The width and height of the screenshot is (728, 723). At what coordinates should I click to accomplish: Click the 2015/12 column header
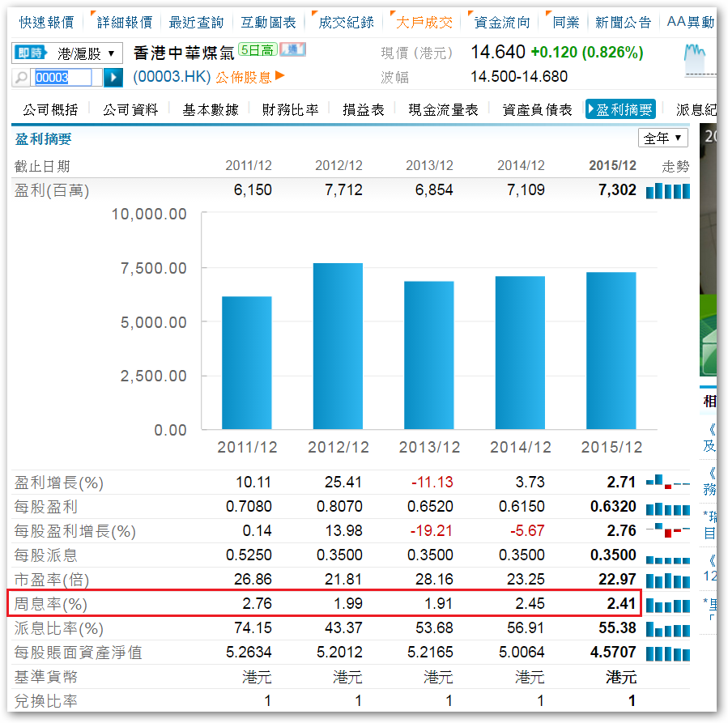pos(612,166)
